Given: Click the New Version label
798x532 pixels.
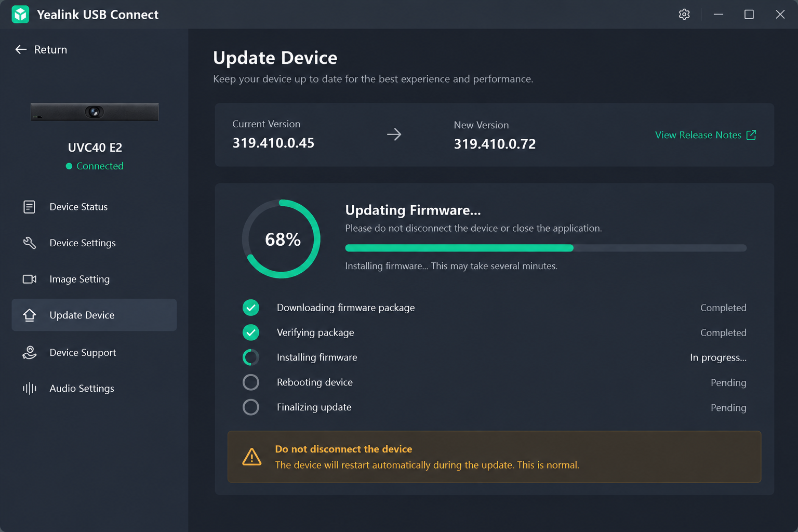Looking at the screenshot, I should 482,125.
